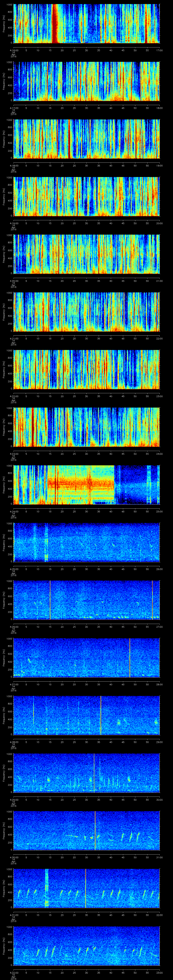Image resolution: width=173 pixels, height=980 pixels.
Task: Click the 24:00 end time label
Action: click(159, 454)
